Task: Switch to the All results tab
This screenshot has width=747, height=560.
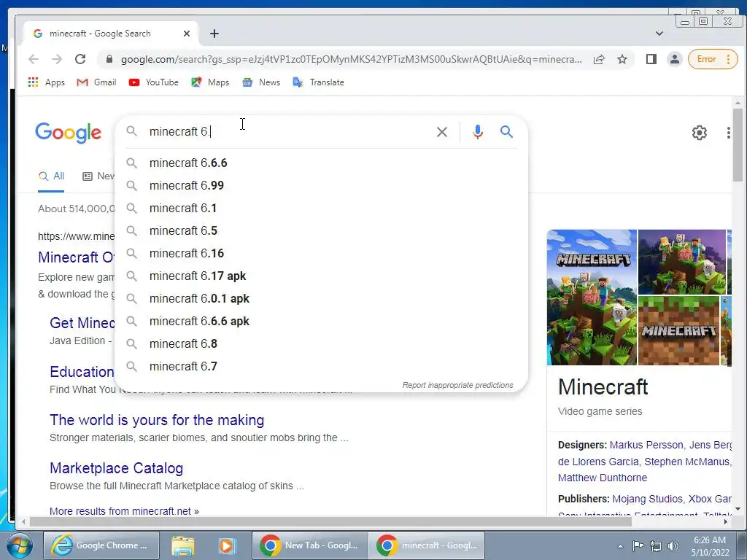Action: [51, 176]
